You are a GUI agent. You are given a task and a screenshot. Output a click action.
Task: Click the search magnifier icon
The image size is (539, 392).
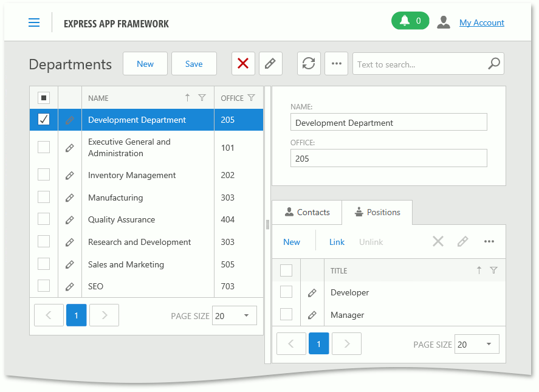[x=494, y=64]
